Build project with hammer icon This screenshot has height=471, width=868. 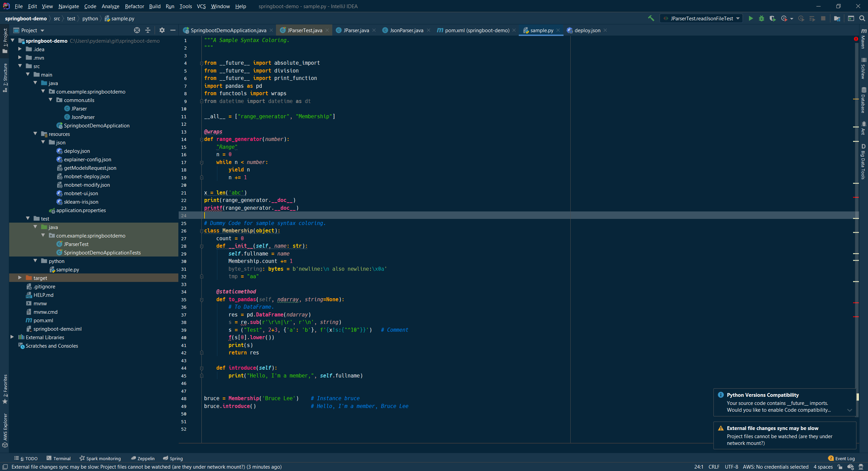[x=651, y=19]
